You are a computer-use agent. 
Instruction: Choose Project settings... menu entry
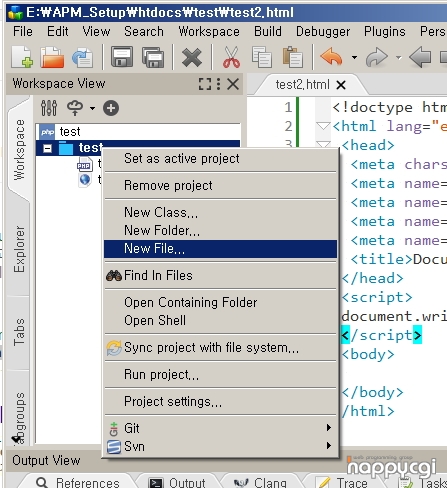(220, 401)
